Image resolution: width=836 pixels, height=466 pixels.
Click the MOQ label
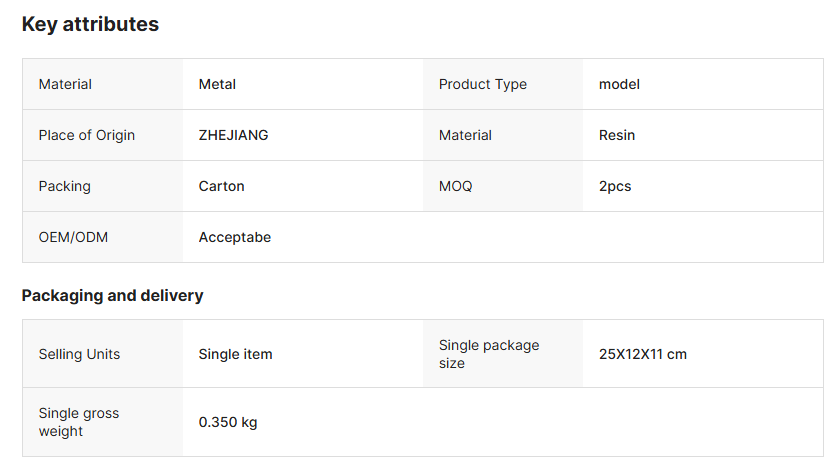coord(455,187)
